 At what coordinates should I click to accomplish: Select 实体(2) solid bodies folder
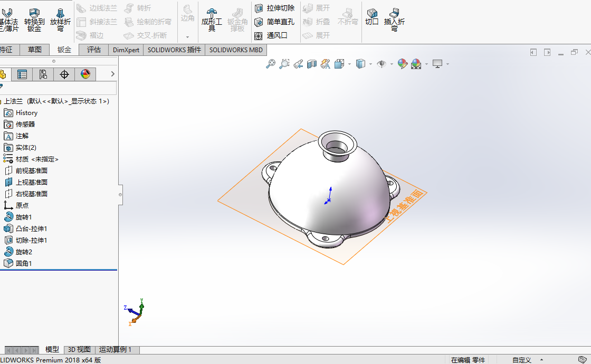pyautogui.click(x=20, y=148)
